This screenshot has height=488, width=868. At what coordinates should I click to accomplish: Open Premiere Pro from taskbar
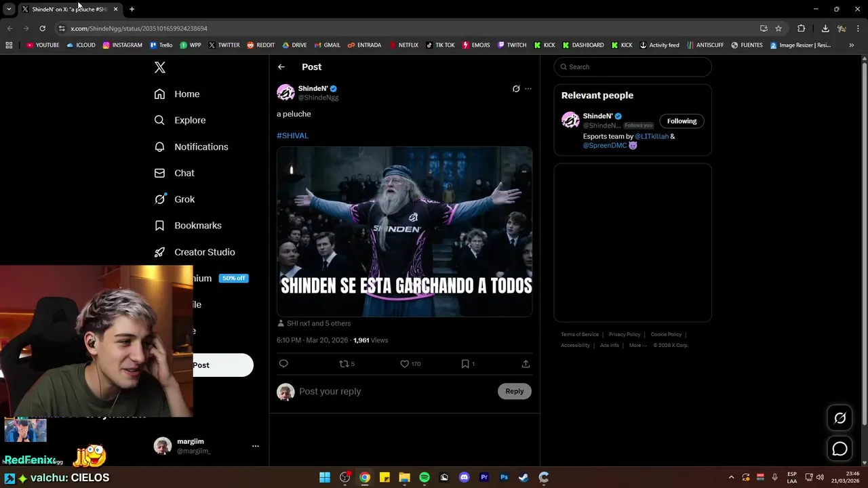(484, 477)
